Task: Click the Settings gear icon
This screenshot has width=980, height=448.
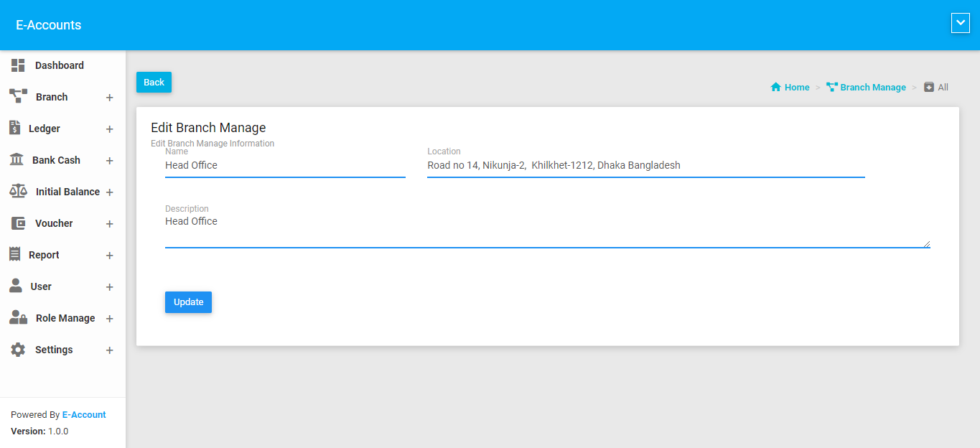Action: (x=18, y=350)
